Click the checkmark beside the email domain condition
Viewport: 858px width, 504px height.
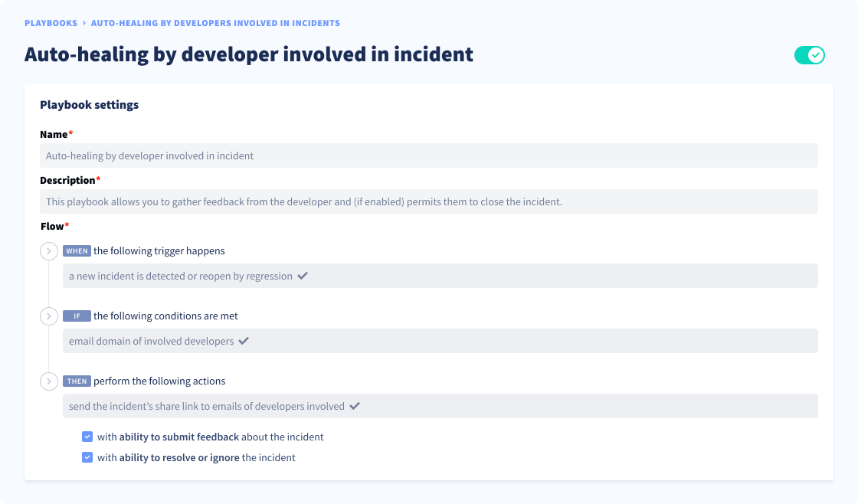244,340
